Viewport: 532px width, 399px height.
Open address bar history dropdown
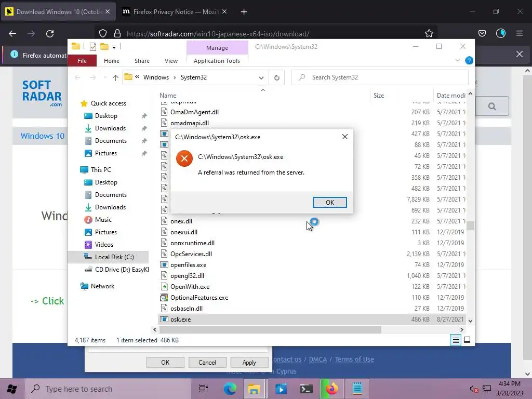pyautogui.click(x=261, y=78)
